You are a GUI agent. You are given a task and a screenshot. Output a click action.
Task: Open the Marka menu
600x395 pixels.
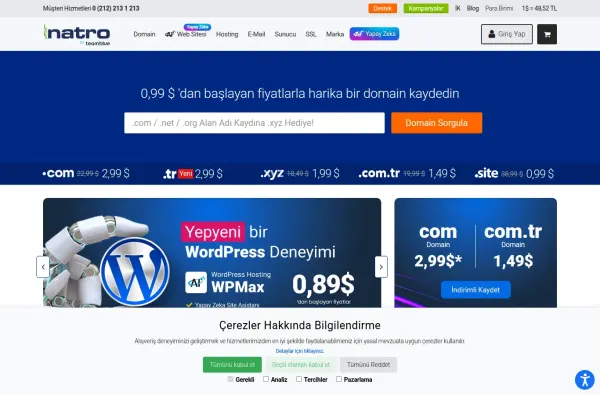coord(335,34)
